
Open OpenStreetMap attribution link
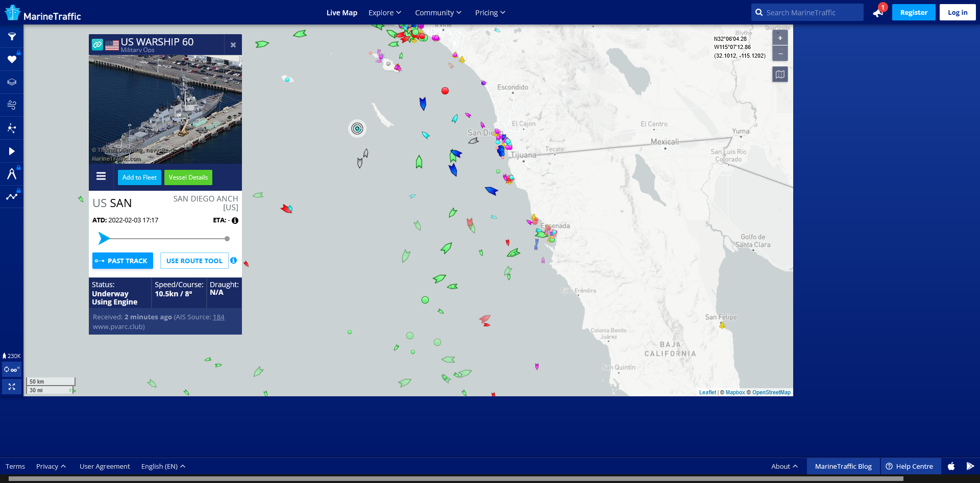tap(771, 392)
